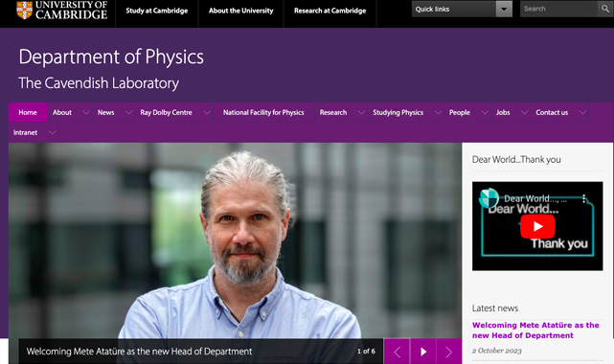This screenshot has width=614, height=364.
Task: Open the News nav item
Action: click(105, 112)
